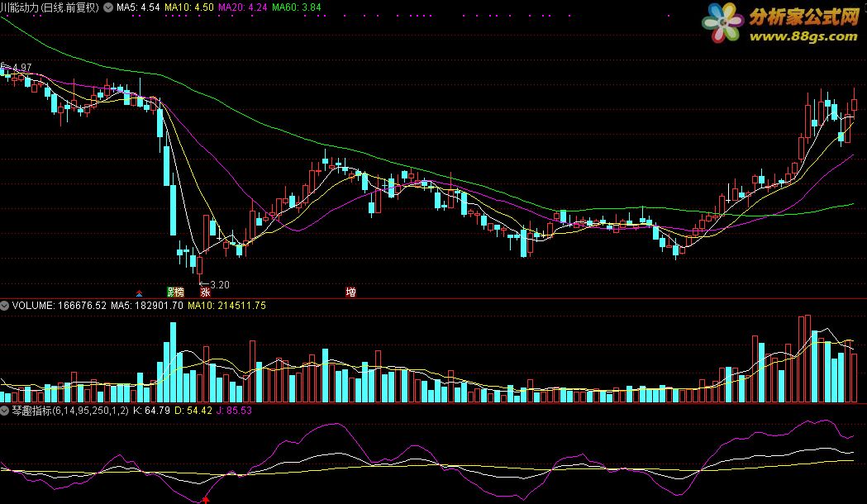This screenshot has width=867, height=504.
Task: Select the MA5: 4.54 price label
Action: point(138,7)
